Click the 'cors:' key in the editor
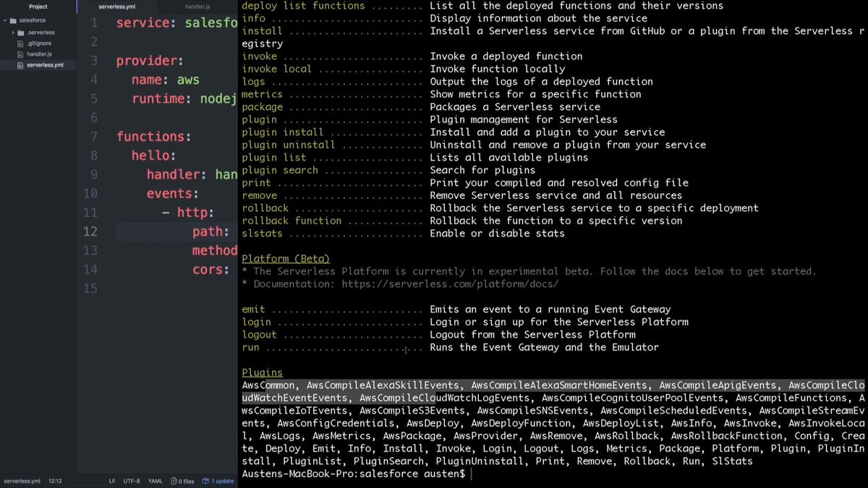This screenshot has width=868, height=488. tap(211, 270)
